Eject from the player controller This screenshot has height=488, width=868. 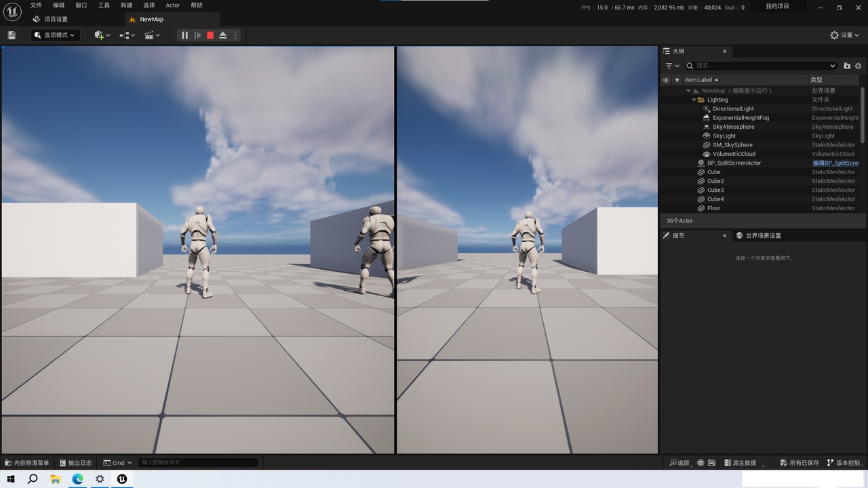222,35
